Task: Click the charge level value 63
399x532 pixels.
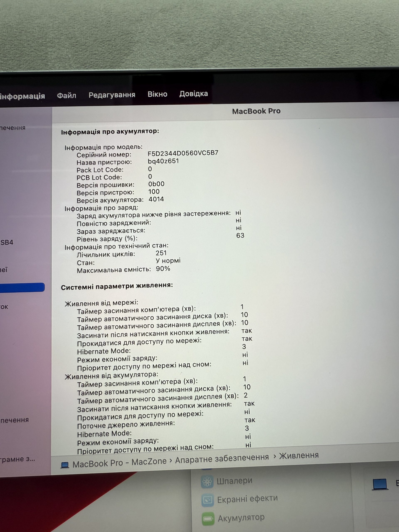Action: coord(240,235)
